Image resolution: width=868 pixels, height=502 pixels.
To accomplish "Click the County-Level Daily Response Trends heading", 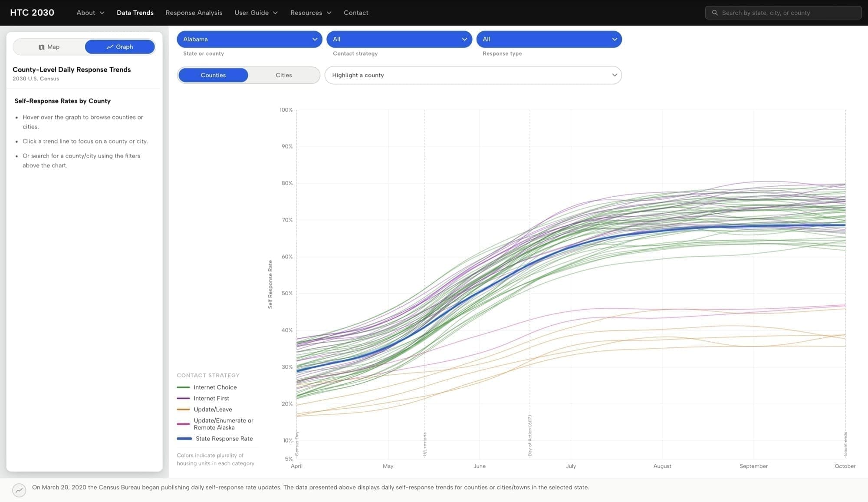I will 72,69.
